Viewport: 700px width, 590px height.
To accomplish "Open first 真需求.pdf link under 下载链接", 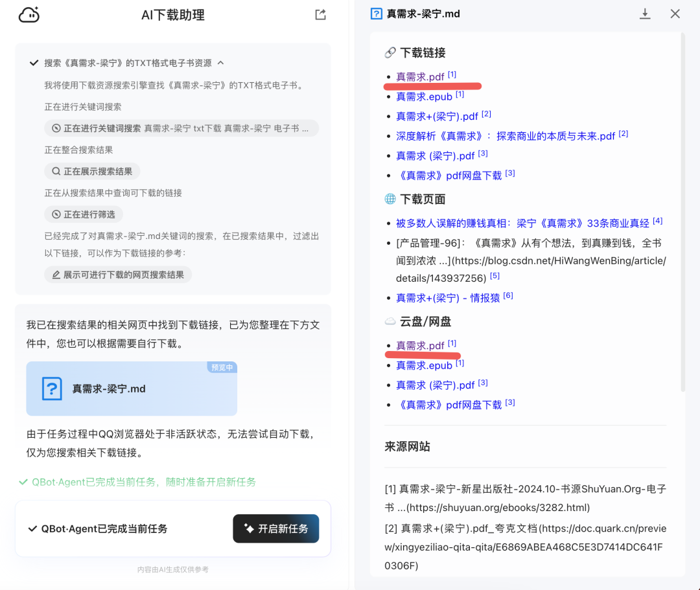I will (420, 77).
